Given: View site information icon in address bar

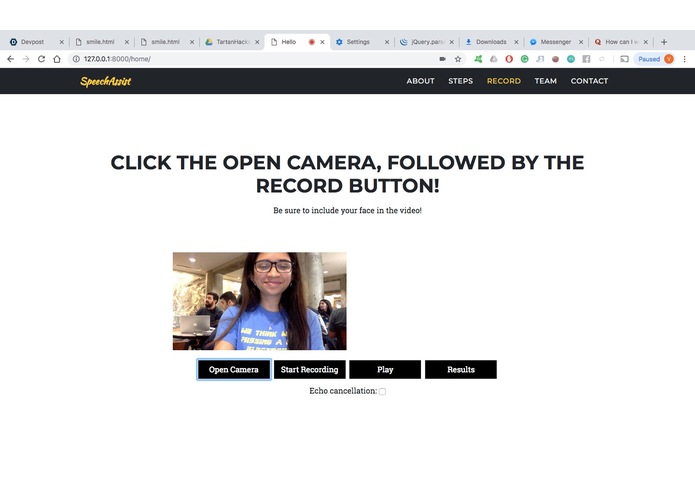Looking at the screenshot, I should [76, 59].
